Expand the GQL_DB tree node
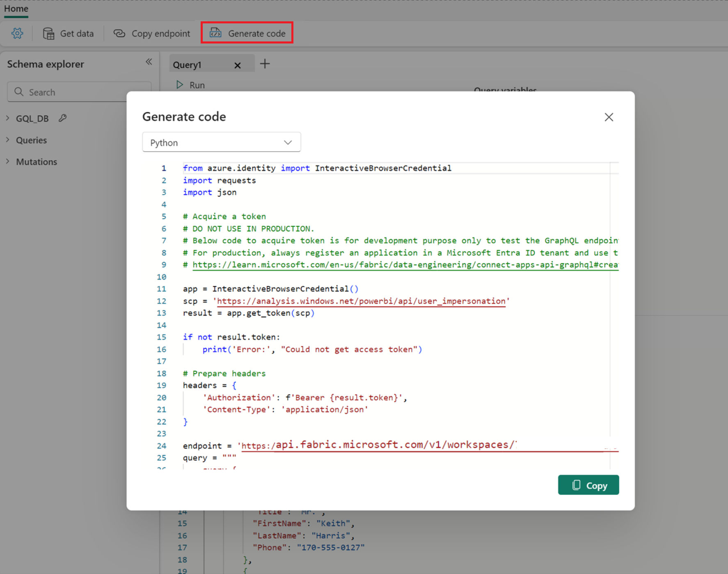 pyautogui.click(x=8, y=118)
